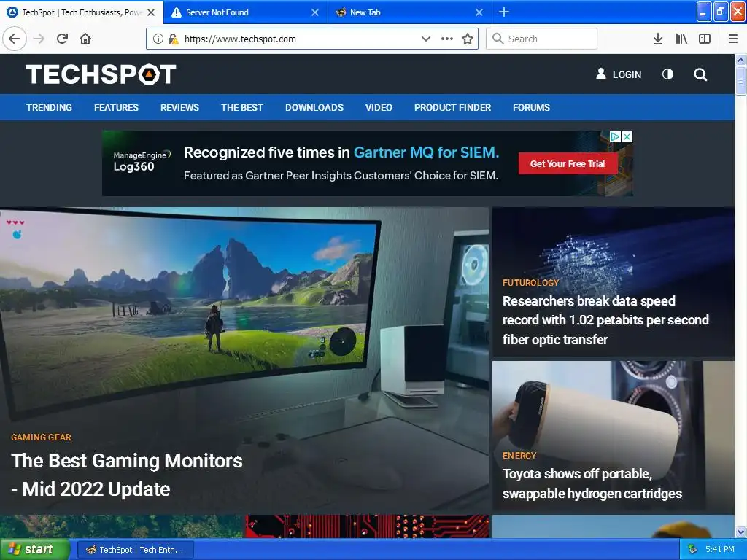Click TechSpot taskbar window button

[135, 550]
